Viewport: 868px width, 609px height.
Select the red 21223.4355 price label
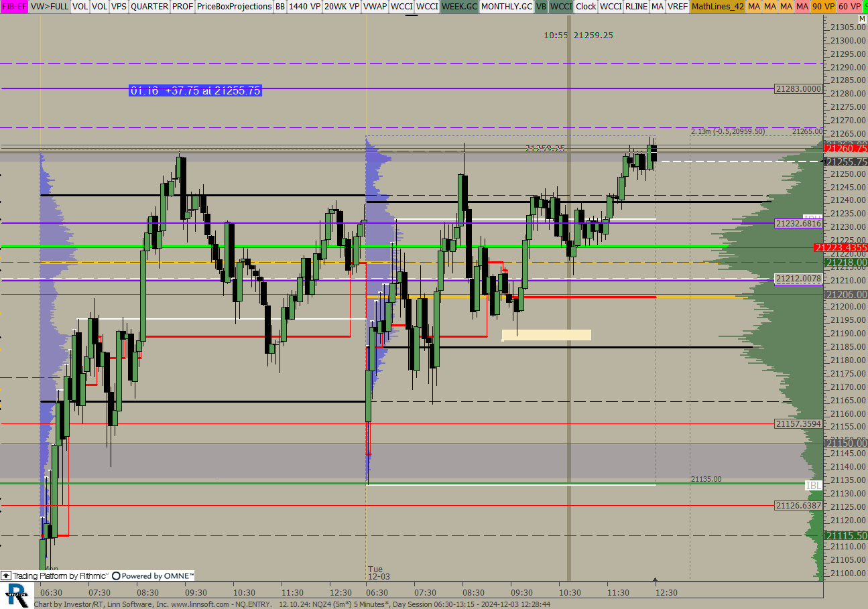840,248
